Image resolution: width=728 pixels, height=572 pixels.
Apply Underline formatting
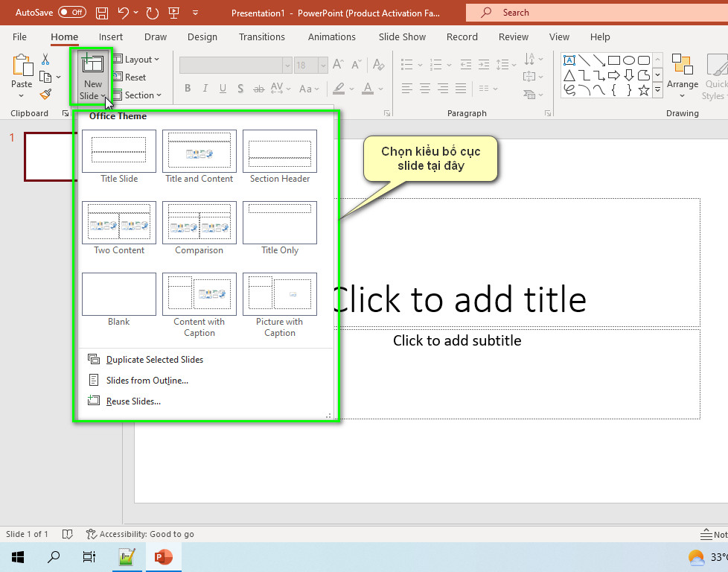(223, 89)
